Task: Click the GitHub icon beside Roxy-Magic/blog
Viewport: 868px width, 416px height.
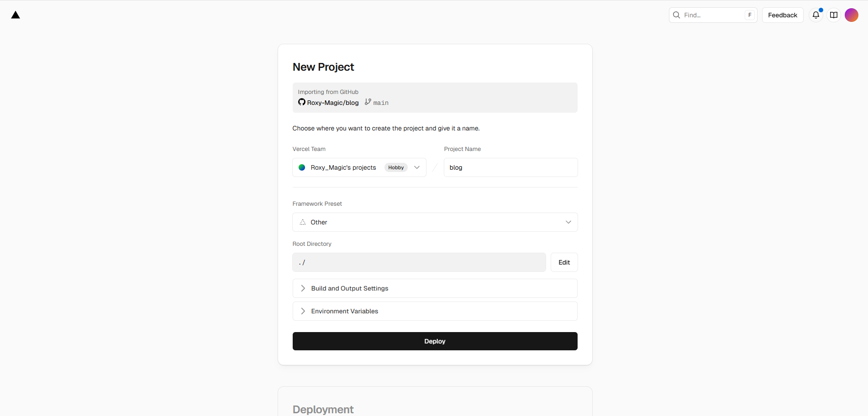Action: click(x=302, y=102)
